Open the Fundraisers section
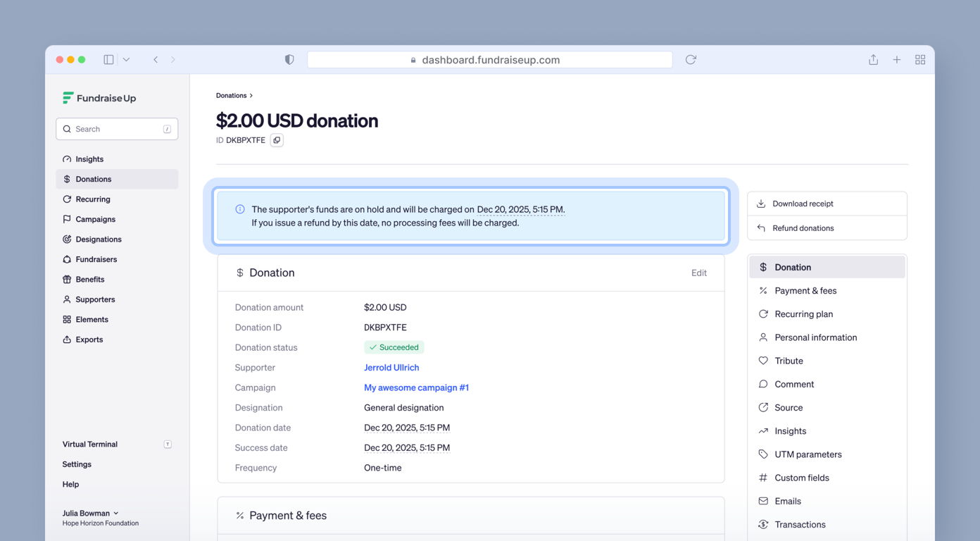Viewport: 980px width, 541px height. pyautogui.click(x=95, y=259)
